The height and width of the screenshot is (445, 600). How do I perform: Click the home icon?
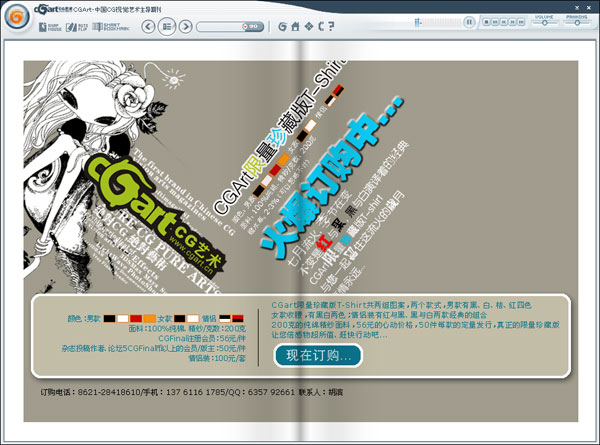click(x=295, y=26)
